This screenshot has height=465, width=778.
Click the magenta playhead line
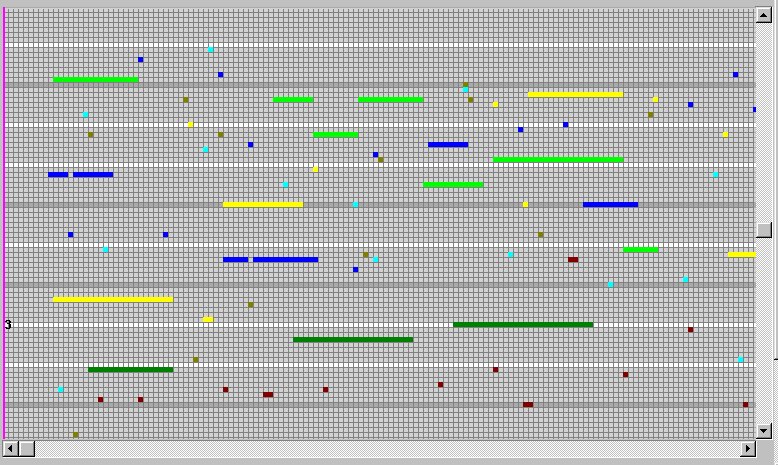pyautogui.click(x=4, y=223)
